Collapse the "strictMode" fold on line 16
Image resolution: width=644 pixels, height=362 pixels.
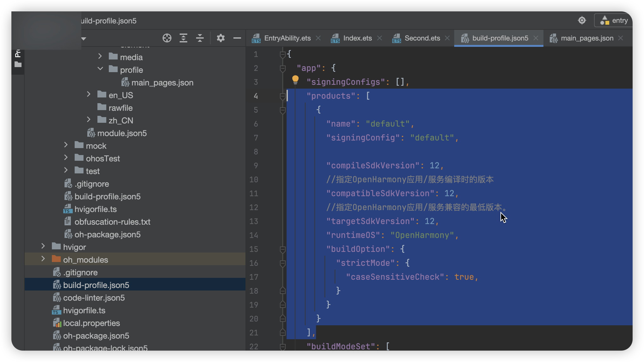tap(283, 263)
